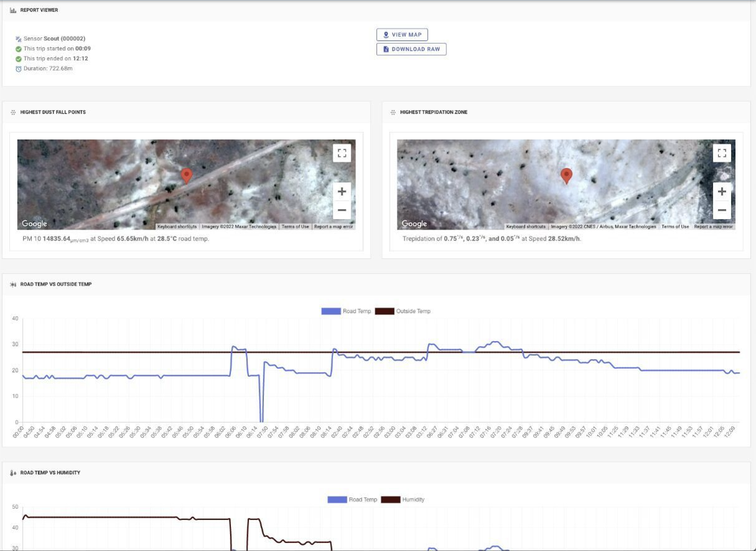The image size is (756, 551).
Task: Click the trip started on 00:09 text
Action: (x=57, y=48)
